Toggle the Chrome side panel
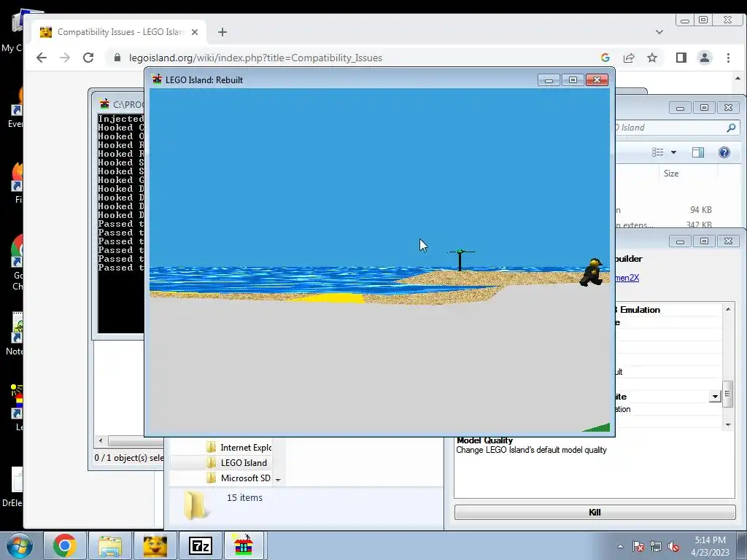This screenshot has height=560, width=747. [681, 58]
